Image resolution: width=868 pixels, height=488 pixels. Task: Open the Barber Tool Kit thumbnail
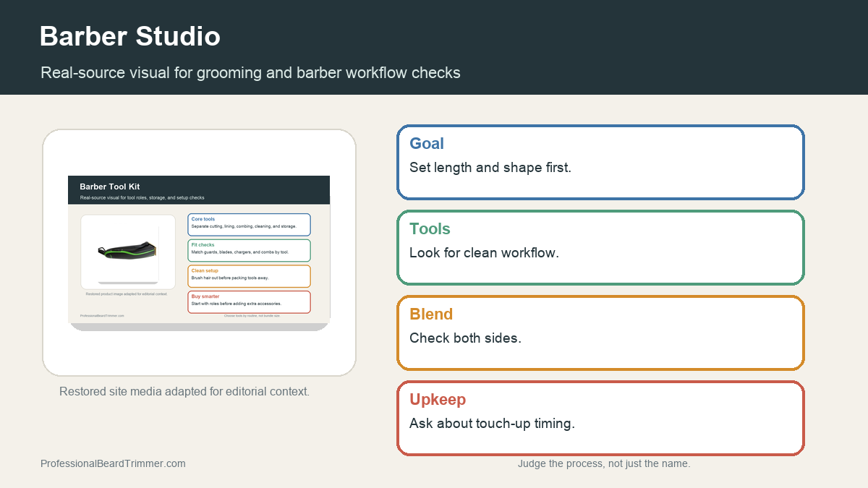coord(199,253)
